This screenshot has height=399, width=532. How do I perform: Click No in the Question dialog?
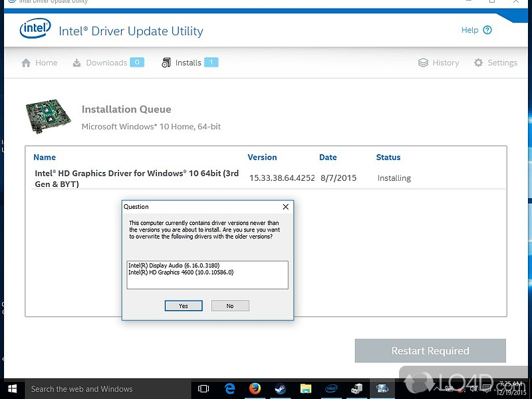click(230, 306)
